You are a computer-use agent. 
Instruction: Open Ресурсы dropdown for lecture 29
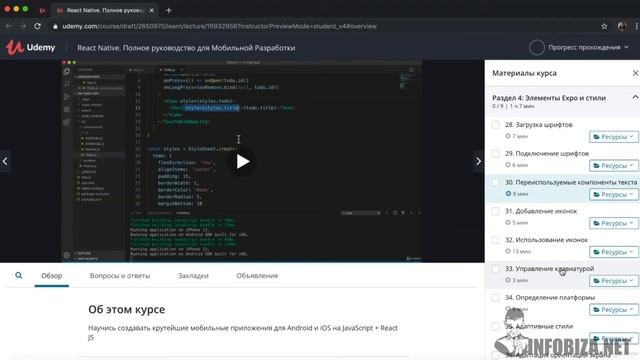[613, 166]
